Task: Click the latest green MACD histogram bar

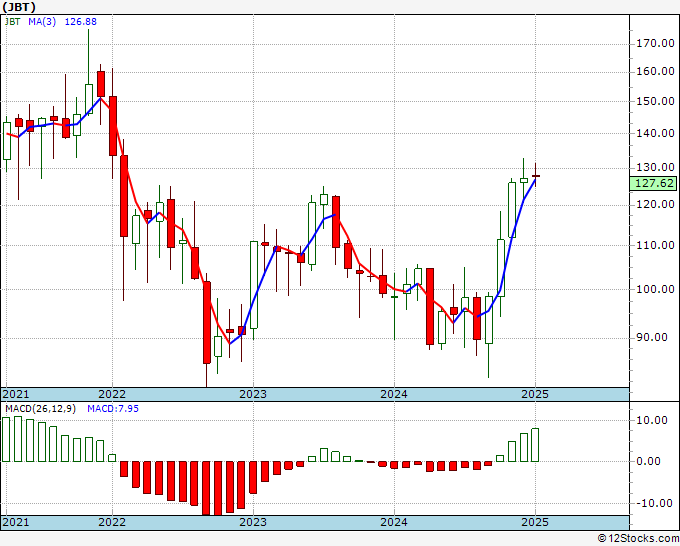Action: (535, 445)
